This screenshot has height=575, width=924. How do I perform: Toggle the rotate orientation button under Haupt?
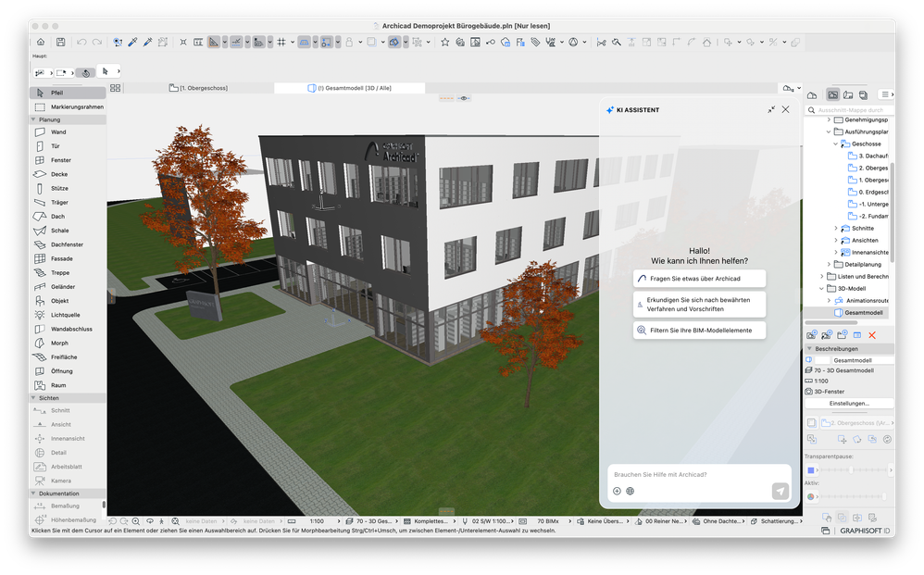click(86, 73)
